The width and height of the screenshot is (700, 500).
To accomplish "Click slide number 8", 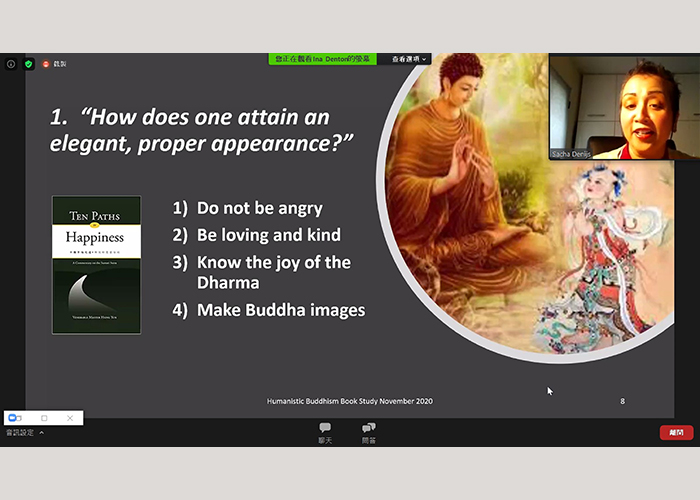I will (x=622, y=401).
